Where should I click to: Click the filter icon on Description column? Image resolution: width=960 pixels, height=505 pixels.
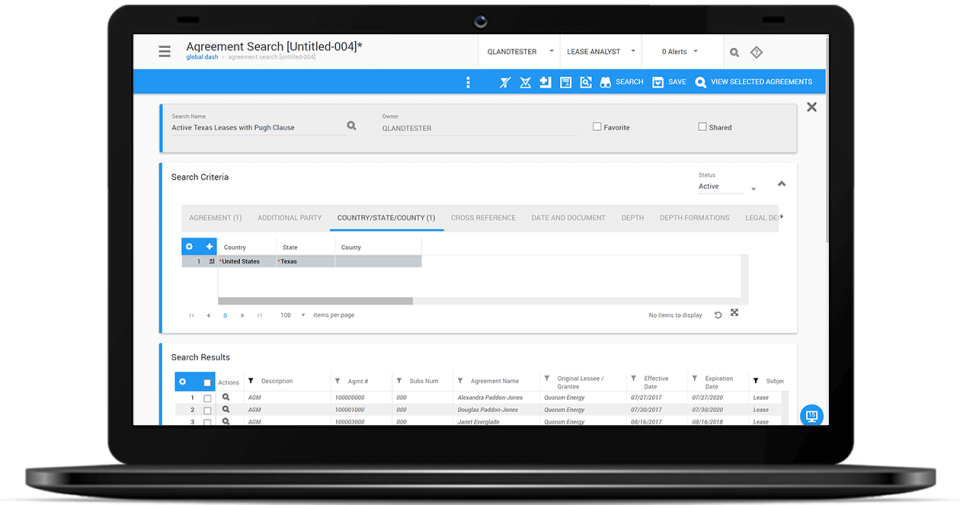[x=250, y=381]
